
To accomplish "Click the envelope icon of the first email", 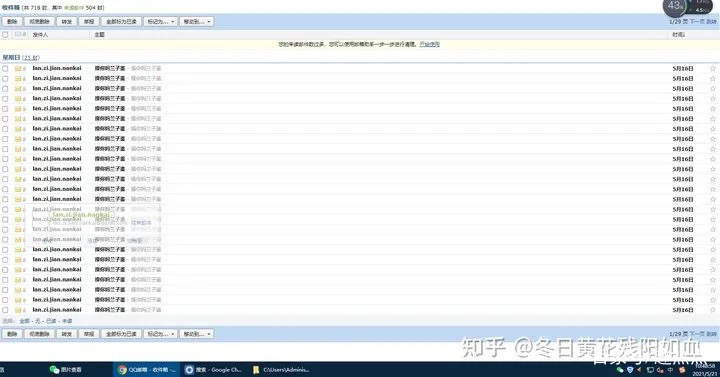I will (18, 68).
